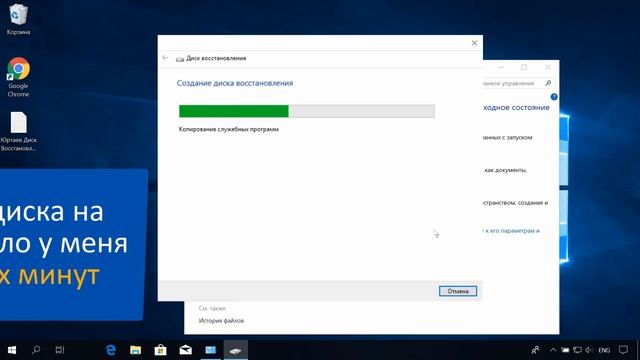
Task: Open the Windows Start menu
Action: pos(12,350)
